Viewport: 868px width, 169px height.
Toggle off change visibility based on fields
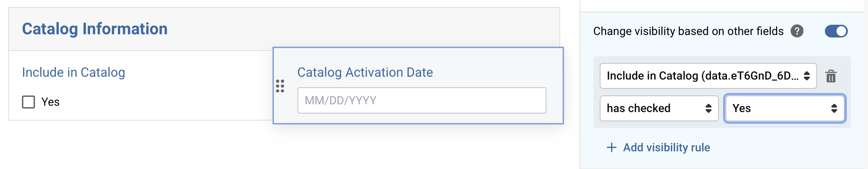pyautogui.click(x=836, y=31)
